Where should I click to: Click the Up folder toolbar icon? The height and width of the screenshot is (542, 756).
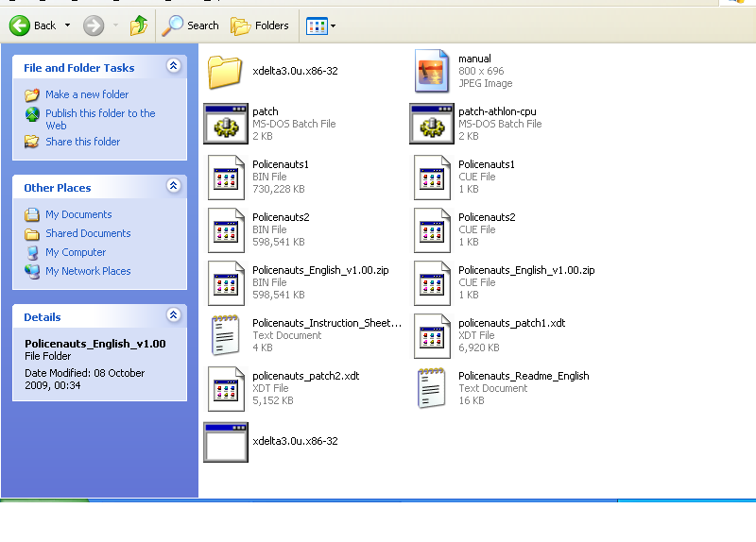pos(139,25)
